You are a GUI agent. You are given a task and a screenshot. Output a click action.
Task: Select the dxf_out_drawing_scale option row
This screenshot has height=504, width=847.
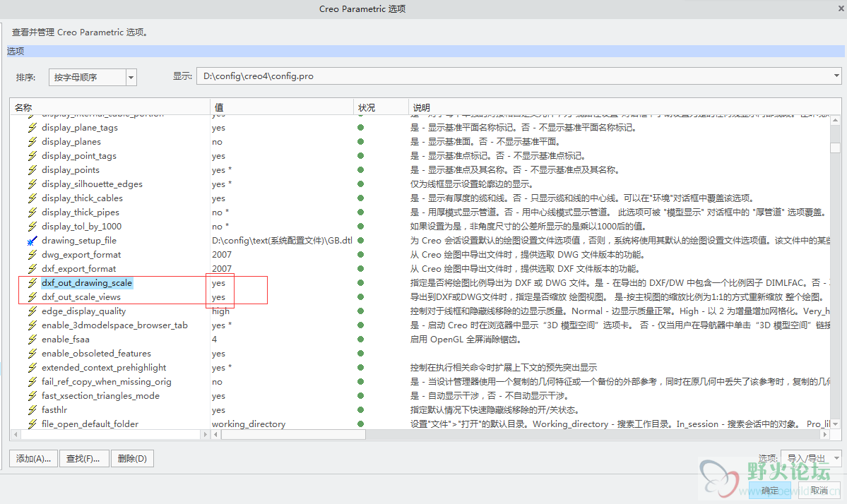coord(86,283)
